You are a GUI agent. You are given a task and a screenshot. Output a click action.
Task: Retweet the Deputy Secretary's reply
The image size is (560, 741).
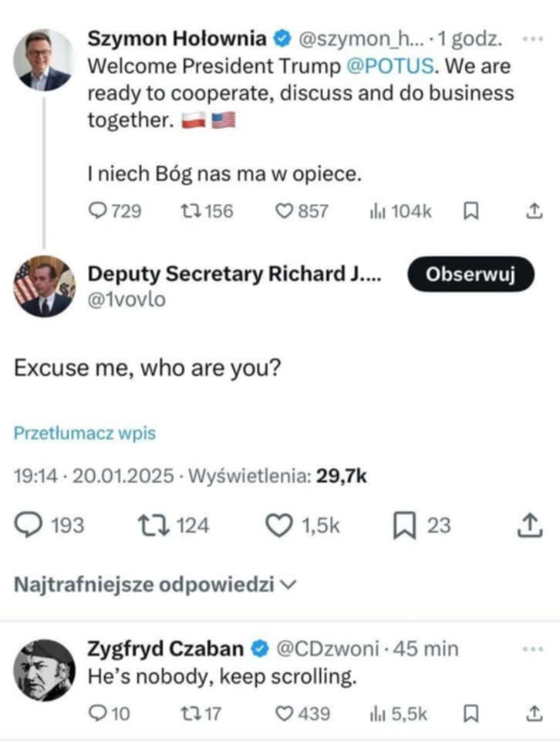pyautogui.click(x=148, y=526)
